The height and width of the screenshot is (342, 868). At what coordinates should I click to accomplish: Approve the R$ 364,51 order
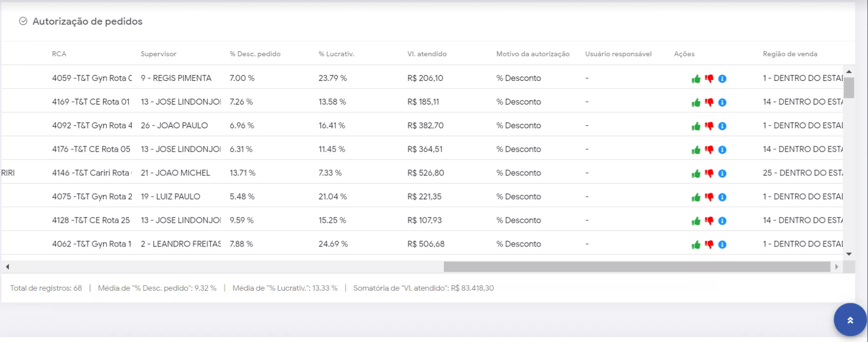point(696,149)
